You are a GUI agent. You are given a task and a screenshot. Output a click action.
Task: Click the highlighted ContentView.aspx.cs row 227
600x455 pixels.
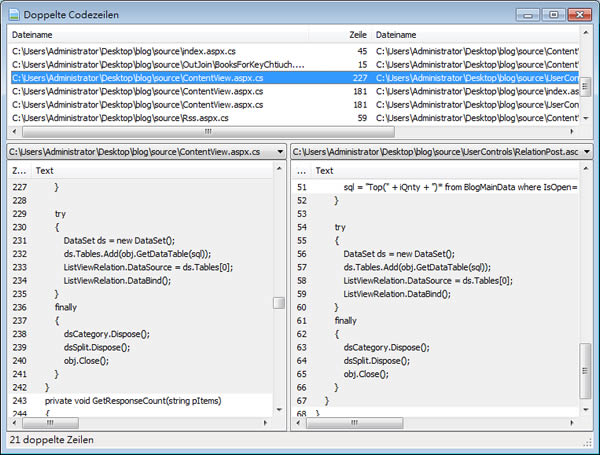coord(150,77)
